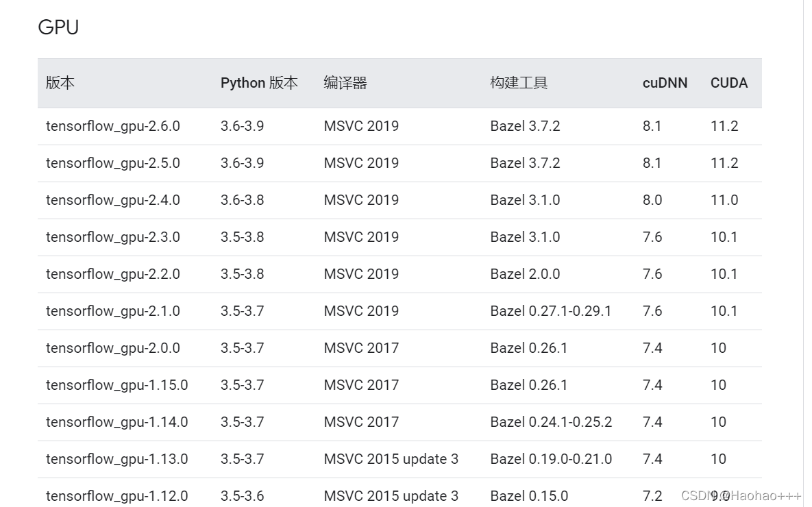This screenshot has height=507, width=812.
Task: Click cuDNN 8.1 in the tensorflow_gpu-2.6.0 row
Action: pyautogui.click(x=652, y=126)
